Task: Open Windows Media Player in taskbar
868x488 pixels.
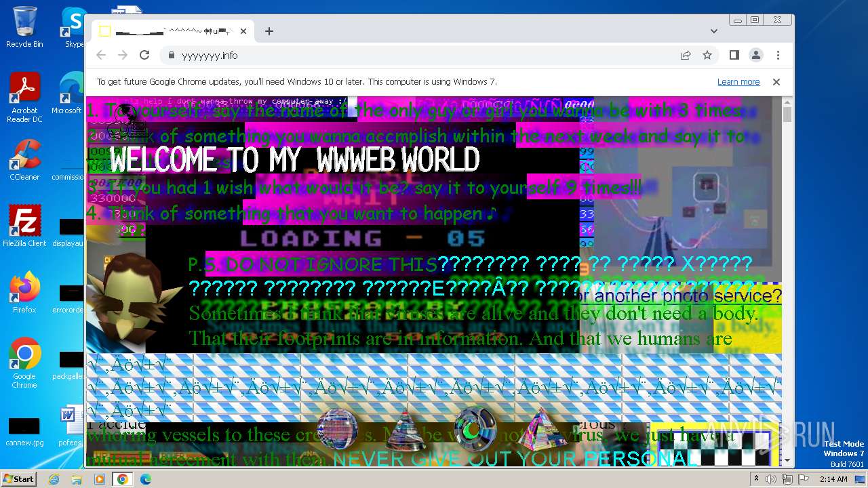Action: [x=100, y=479]
